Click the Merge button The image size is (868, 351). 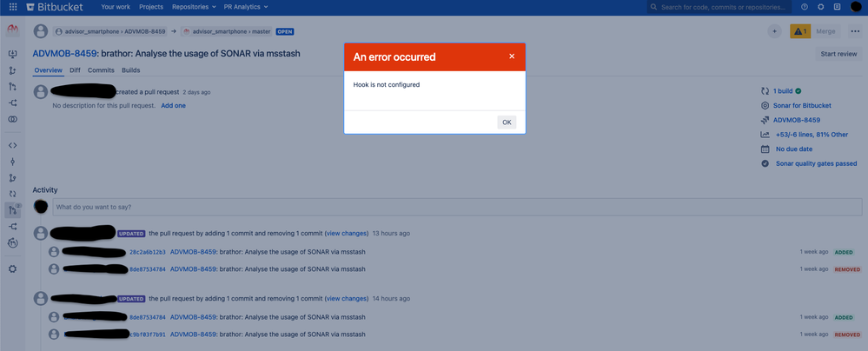click(x=825, y=31)
